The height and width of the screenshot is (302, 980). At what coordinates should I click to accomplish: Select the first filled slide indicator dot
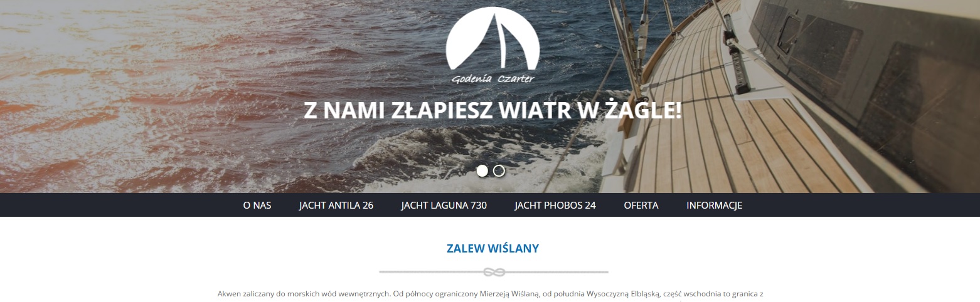(482, 170)
